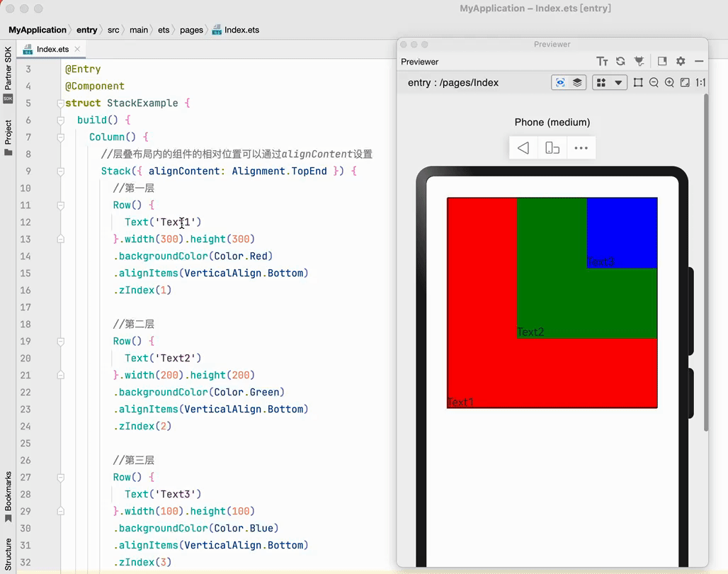Viewport: 728px width, 574px height.
Task: Click the Phone (medium) device label
Action: click(552, 122)
